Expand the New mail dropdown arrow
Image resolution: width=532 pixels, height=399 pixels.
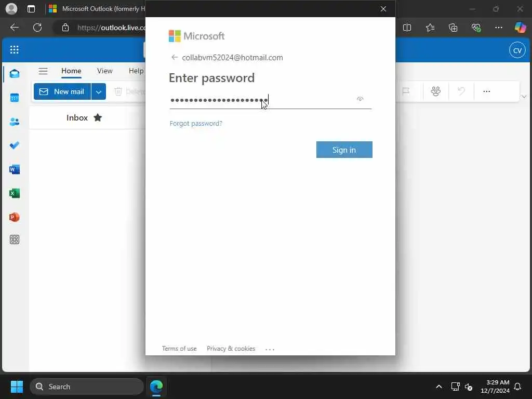[x=98, y=91]
